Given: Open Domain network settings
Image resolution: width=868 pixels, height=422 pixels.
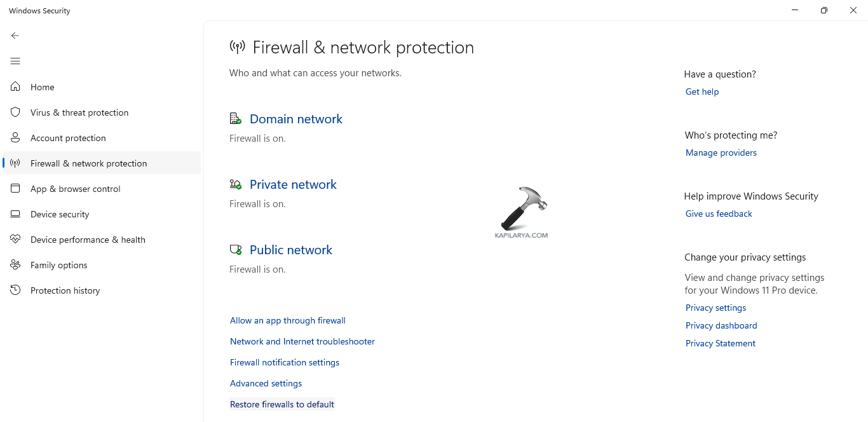Looking at the screenshot, I should pos(295,119).
